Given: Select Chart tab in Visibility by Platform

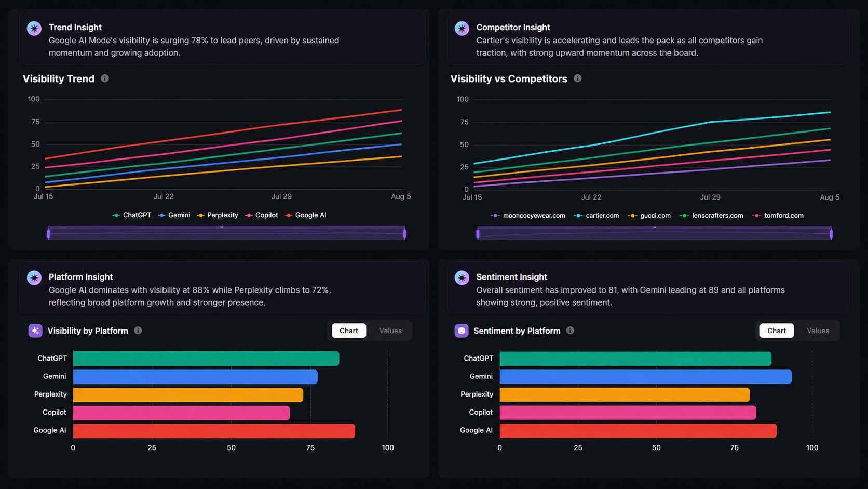Looking at the screenshot, I should (x=349, y=331).
